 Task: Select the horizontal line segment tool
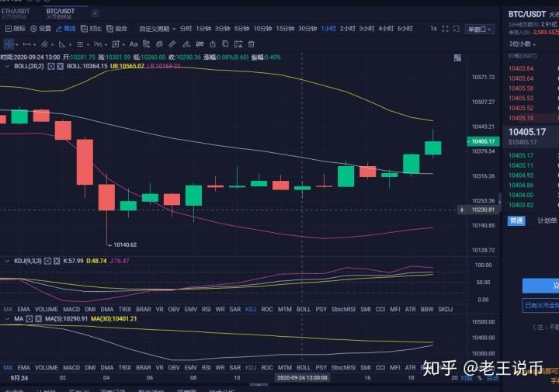pyautogui.click(x=26, y=44)
